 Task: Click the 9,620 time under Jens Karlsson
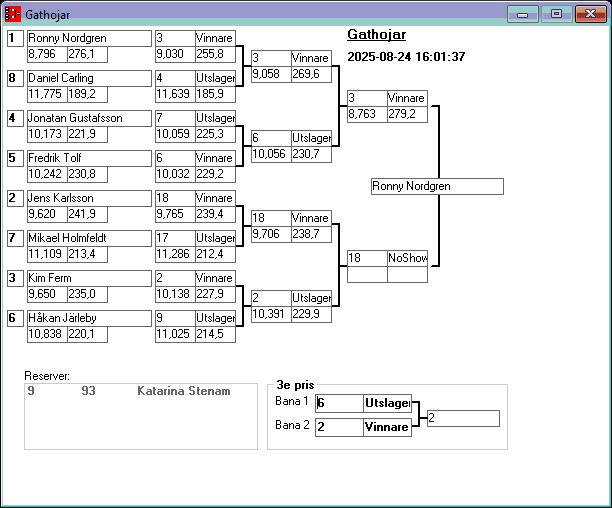click(47, 214)
